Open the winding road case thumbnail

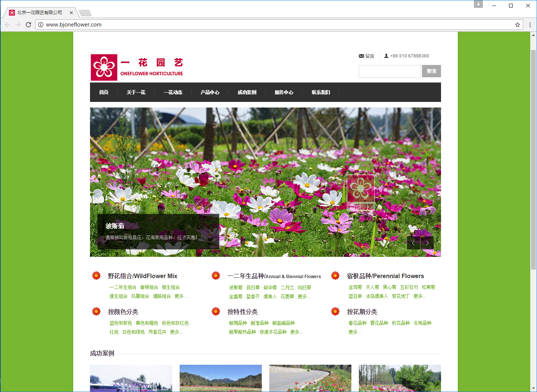310,378
